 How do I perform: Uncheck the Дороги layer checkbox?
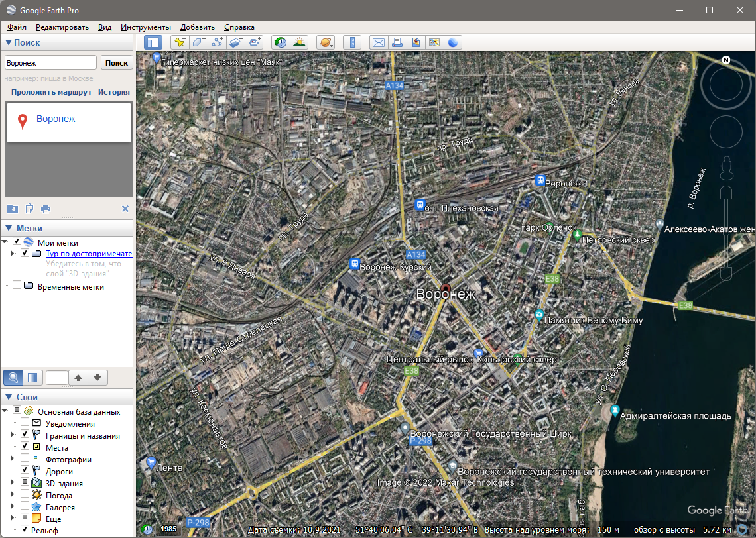25,471
